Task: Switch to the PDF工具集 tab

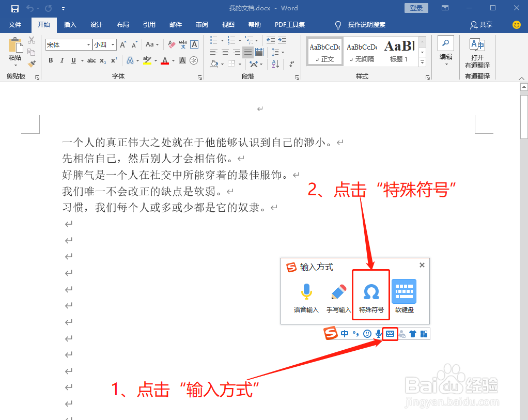Action: (290, 25)
